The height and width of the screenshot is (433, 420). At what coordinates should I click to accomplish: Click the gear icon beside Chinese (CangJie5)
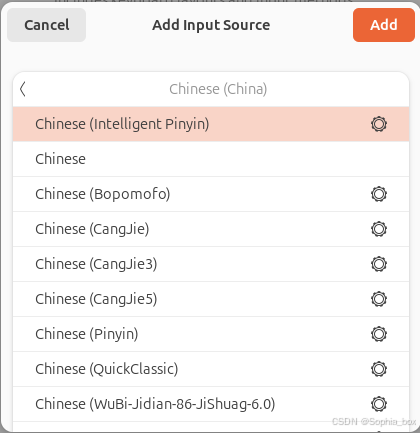(x=379, y=299)
